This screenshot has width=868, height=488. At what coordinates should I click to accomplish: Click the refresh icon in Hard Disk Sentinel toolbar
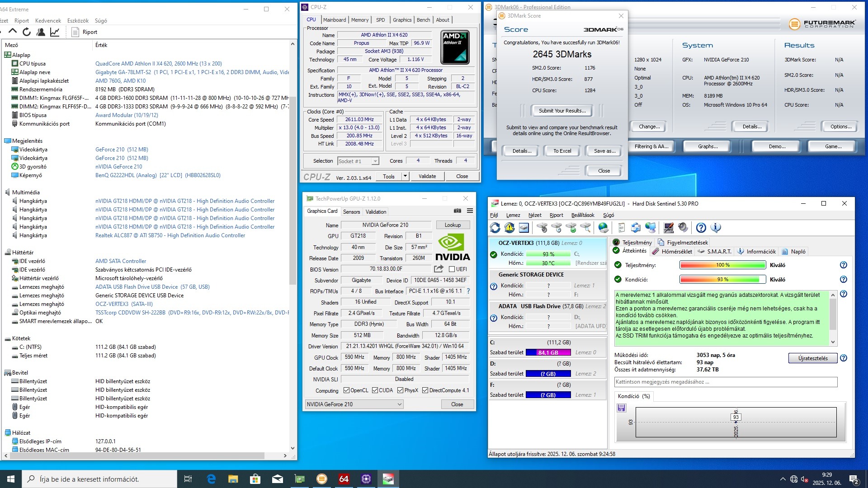click(495, 228)
